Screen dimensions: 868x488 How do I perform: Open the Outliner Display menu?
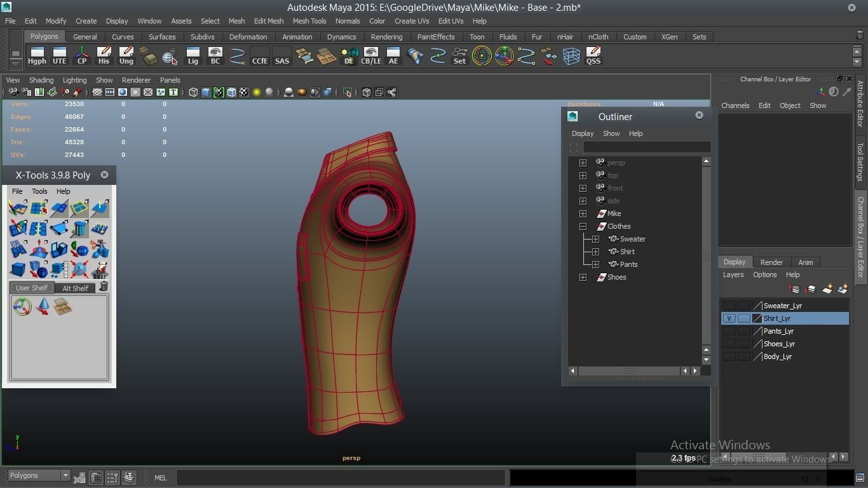tap(583, 133)
